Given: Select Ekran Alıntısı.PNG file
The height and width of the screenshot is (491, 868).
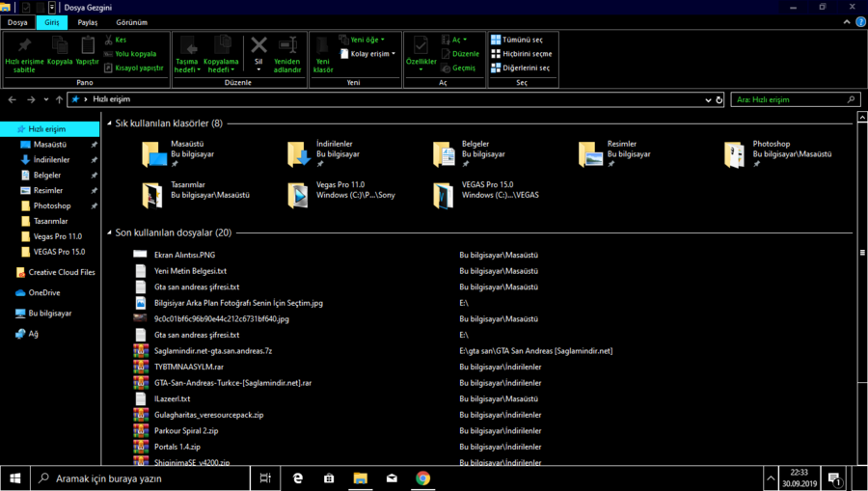Looking at the screenshot, I should click(x=184, y=256).
